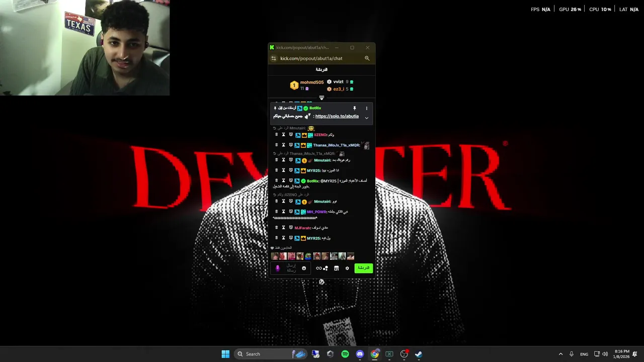Click the purple microphone icon in message box
This screenshot has width=644, height=362.
click(277, 268)
